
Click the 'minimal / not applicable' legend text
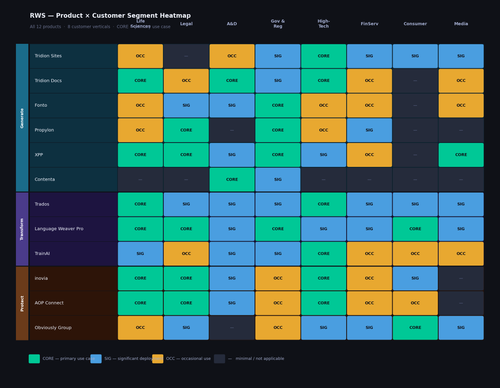coord(260,359)
